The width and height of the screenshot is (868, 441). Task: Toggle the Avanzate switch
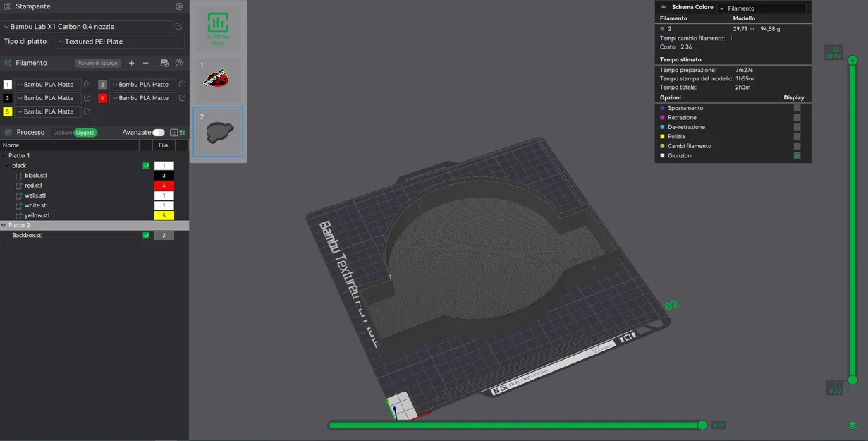158,133
